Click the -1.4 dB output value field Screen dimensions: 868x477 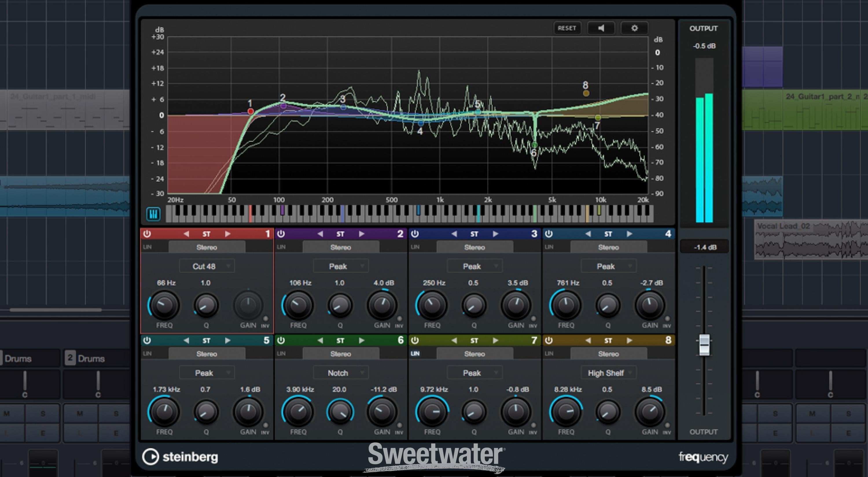pos(704,247)
